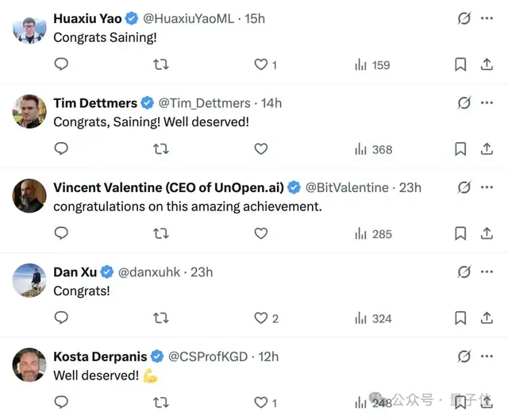Click Kosta Derpanis' avatar
Viewport: 508px width, 420px height.
click(29, 366)
